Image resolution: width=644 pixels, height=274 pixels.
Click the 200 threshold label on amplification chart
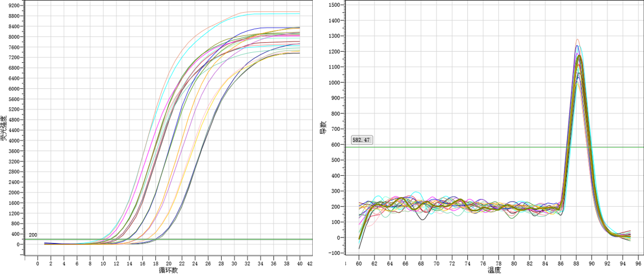tap(33, 235)
